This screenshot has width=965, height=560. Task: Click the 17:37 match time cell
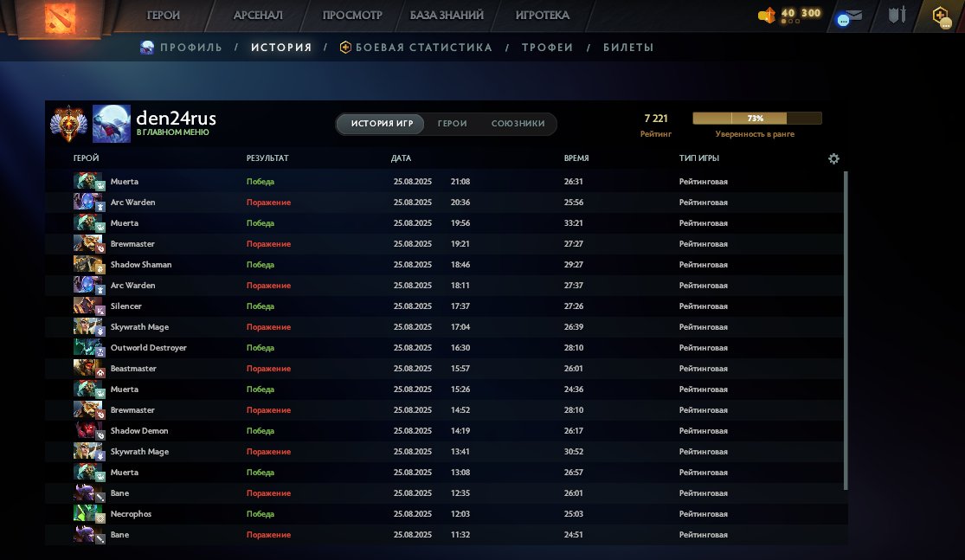point(460,306)
